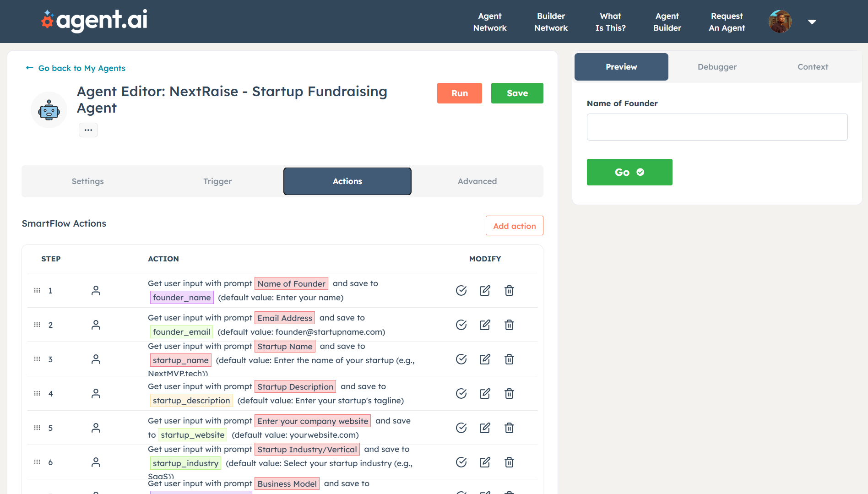Click the drag handle for step 6
This screenshot has height=494, width=868.
tap(37, 462)
